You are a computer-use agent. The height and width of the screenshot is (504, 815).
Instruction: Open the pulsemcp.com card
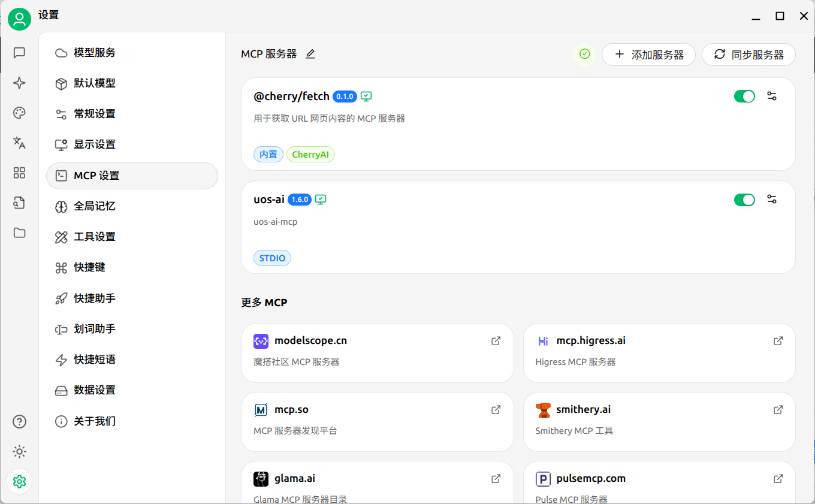659,483
